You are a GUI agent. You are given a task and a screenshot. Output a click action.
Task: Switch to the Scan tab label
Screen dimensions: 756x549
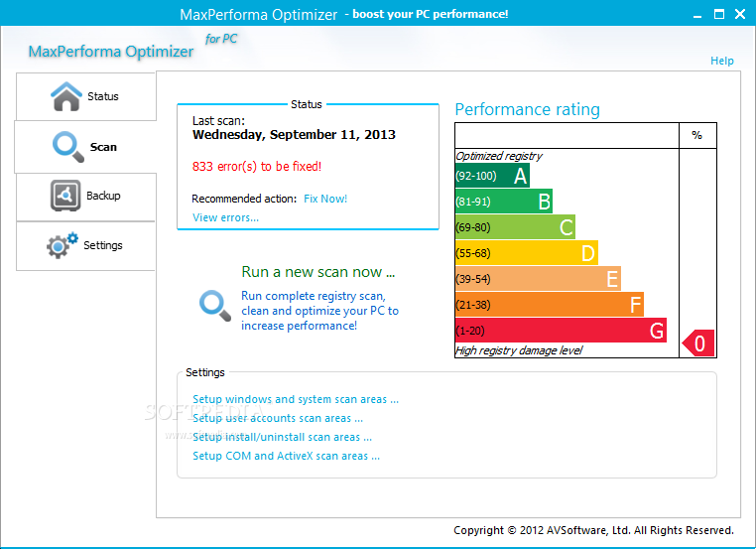pos(103,147)
